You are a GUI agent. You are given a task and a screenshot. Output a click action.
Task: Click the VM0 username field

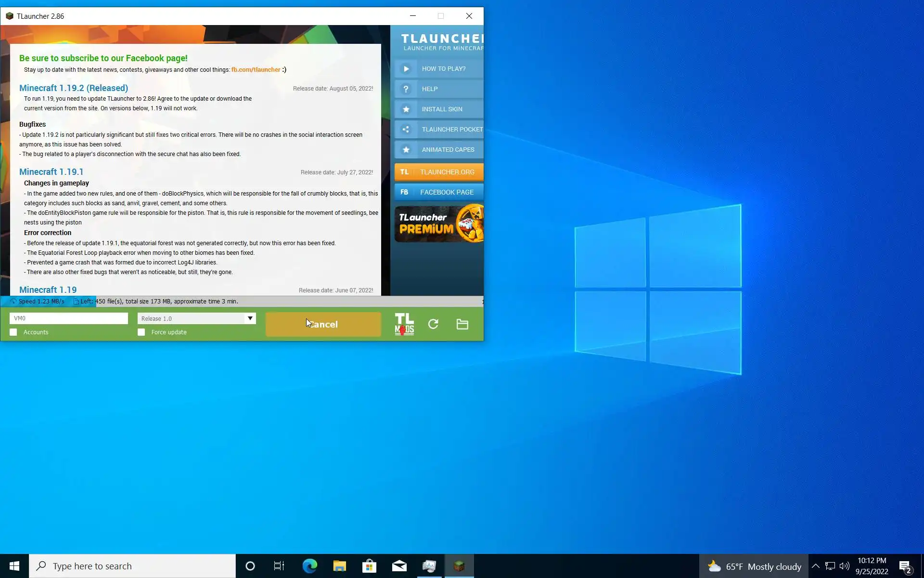[x=68, y=318]
